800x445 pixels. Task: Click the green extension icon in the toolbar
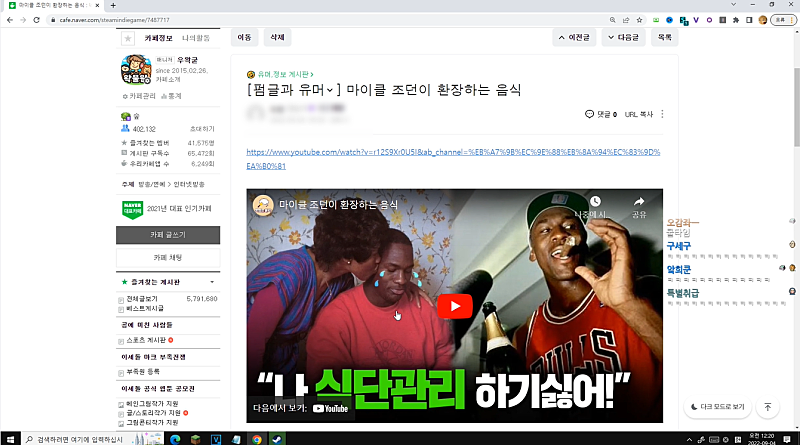pyautogui.click(x=656, y=20)
